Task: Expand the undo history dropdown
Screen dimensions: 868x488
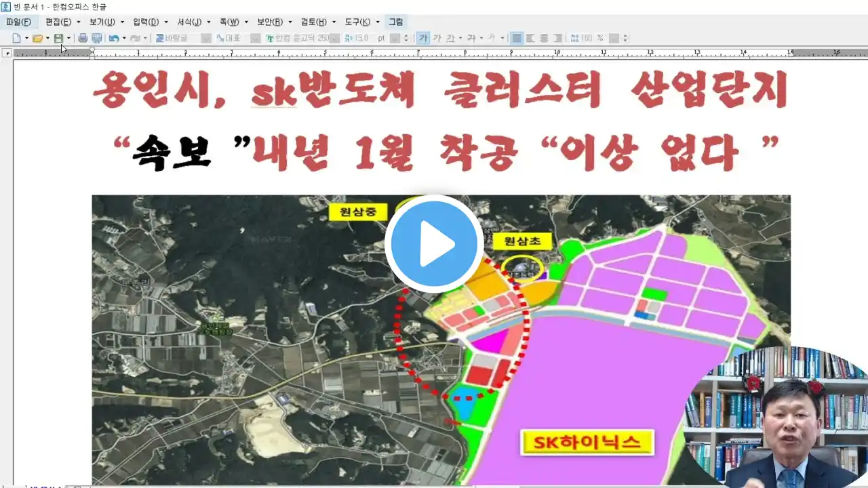Action: tap(124, 38)
